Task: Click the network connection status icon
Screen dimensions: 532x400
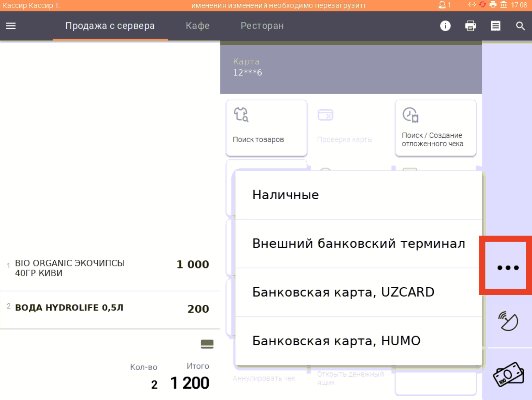Action: [x=472, y=5]
